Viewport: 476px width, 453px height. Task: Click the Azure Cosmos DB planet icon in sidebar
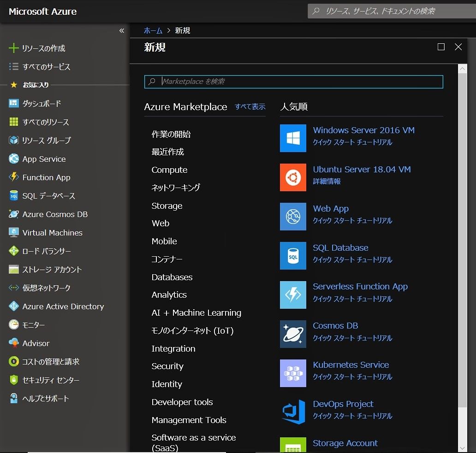[13, 214]
